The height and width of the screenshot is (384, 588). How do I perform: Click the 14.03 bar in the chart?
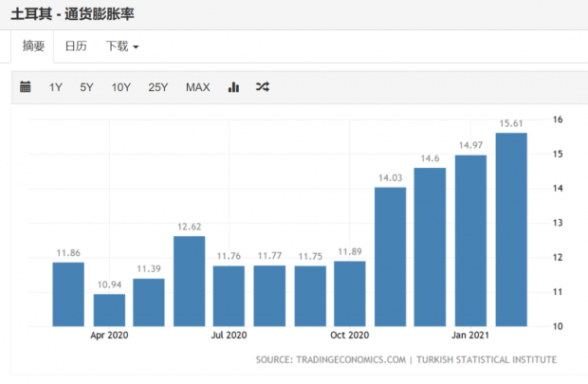click(x=390, y=257)
